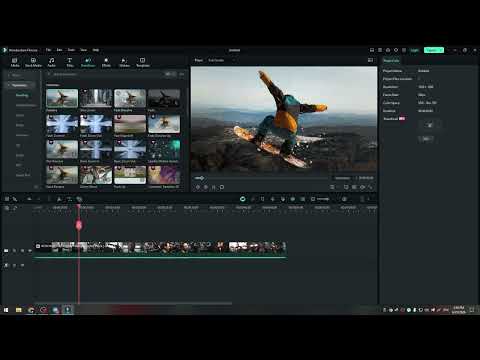Select the Push Up transition thumbnail
This screenshot has width=480, height=360.
[x=130, y=175]
